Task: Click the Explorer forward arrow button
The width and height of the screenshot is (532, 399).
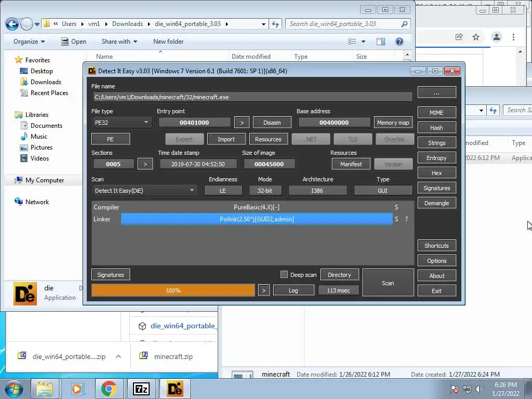Action: [x=26, y=24]
